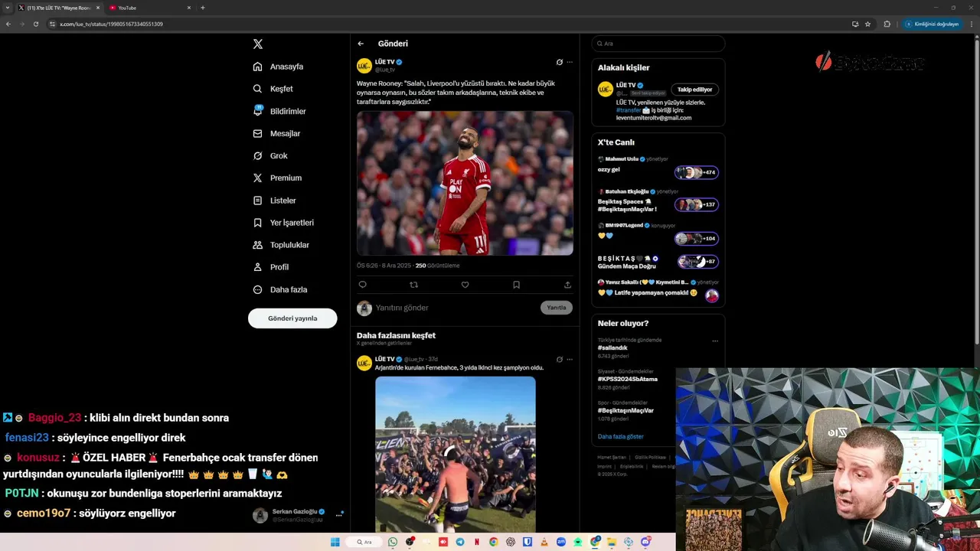Image resolution: width=980 pixels, height=551 pixels.
Task: Open VLC from taskbar
Action: (x=544, y=543)
